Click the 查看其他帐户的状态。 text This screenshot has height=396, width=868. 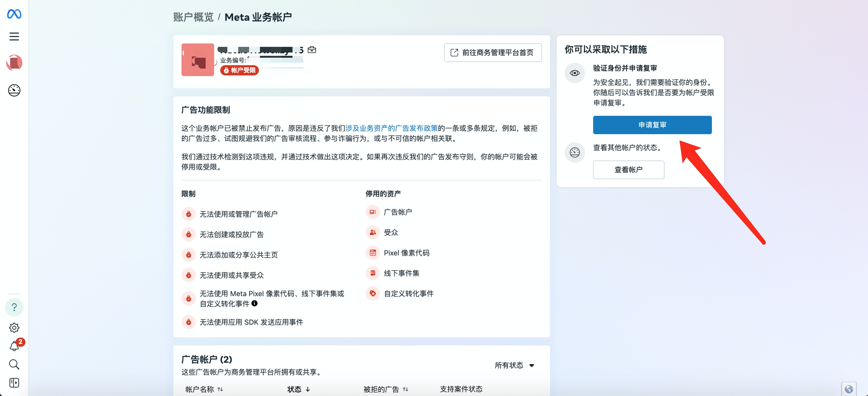point(627,148)
